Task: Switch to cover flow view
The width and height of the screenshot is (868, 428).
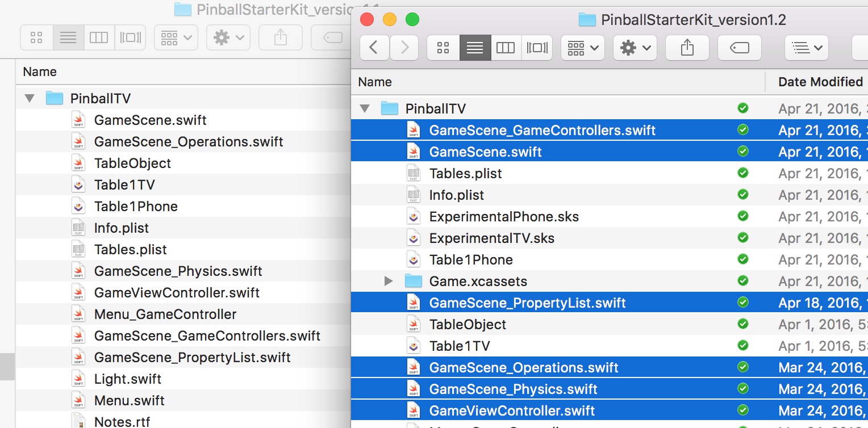Action: point(536,48)
